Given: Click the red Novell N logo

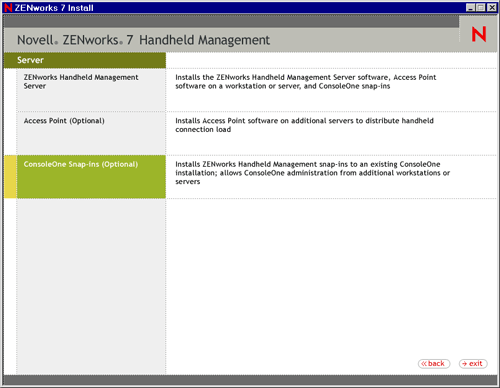Looking at the screenshot, I should pos(479,34).
